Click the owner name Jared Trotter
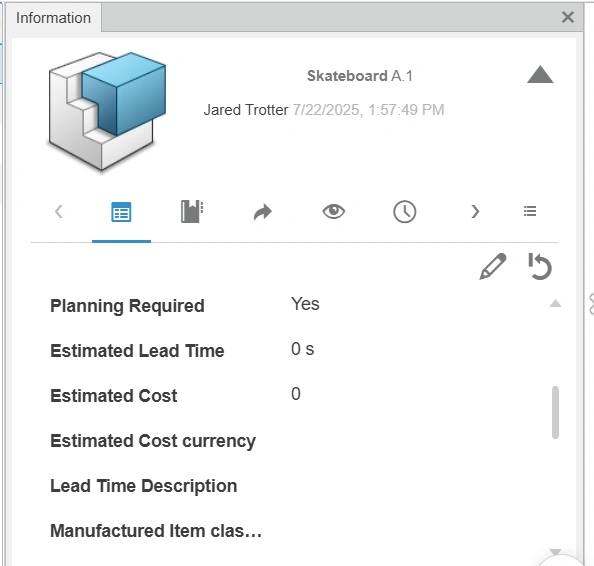This screenshot has height=566, width=594. point(246,110)
